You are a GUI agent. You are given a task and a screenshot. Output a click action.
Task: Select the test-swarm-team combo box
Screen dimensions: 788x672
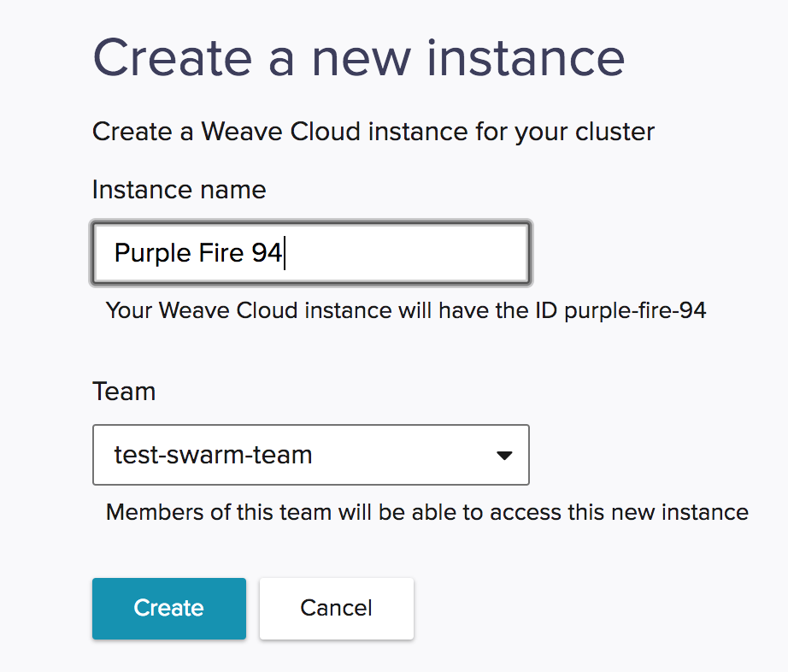coord(310,455)
